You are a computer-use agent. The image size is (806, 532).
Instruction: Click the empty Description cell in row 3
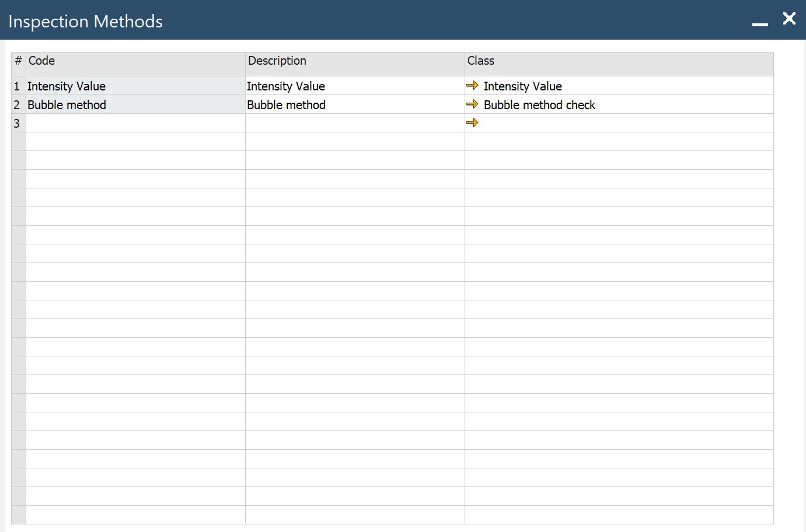(x=355, y=124)
